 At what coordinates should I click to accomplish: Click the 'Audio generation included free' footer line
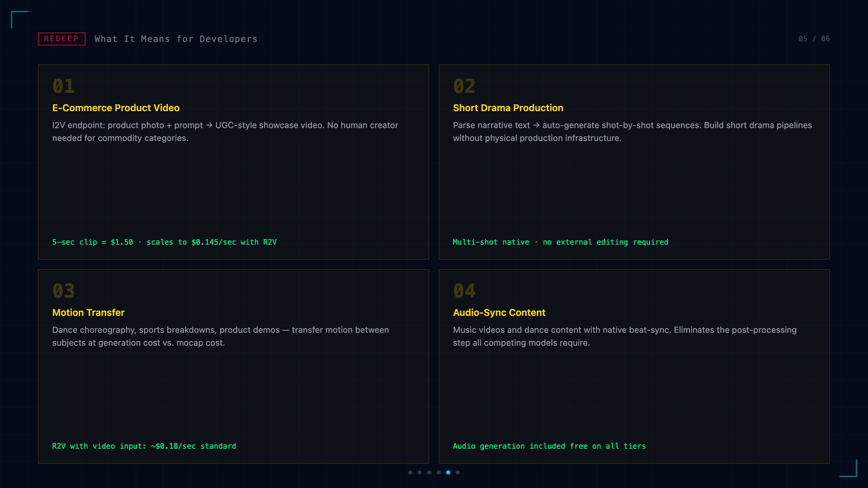point(549,446)
